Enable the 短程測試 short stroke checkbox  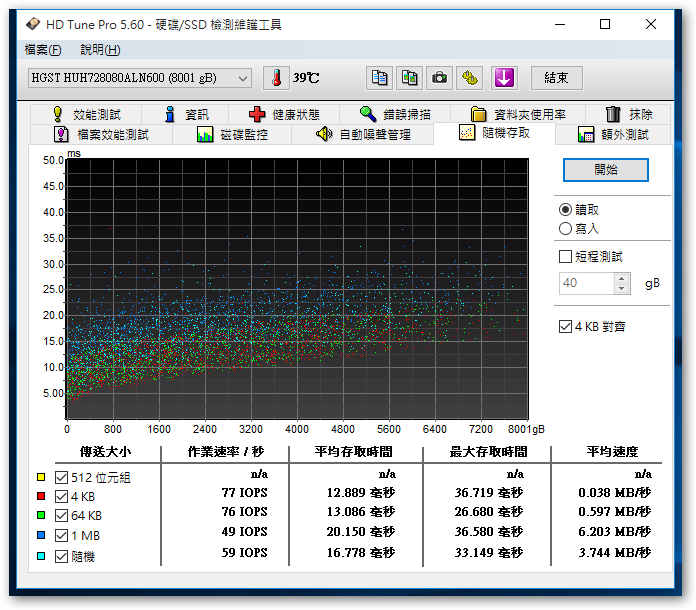pyautogui.click(x=566, y=257)
